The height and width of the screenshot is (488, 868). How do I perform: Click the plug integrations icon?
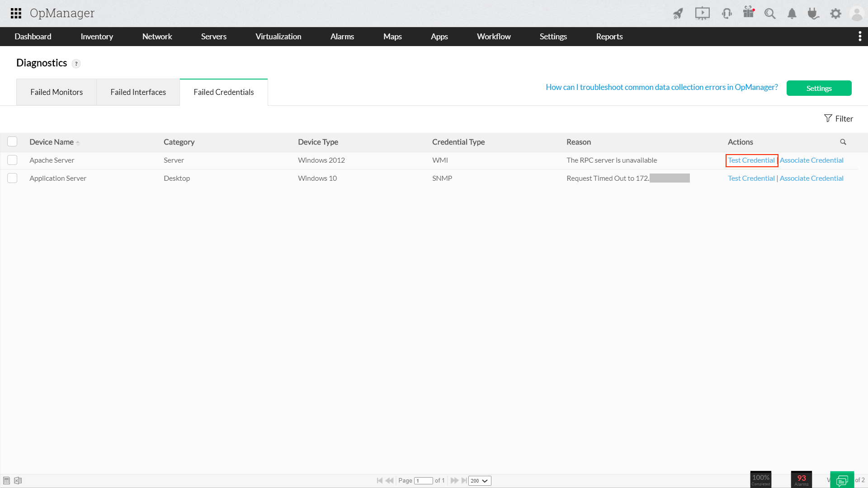pyautogui.click(x=813, y=14)
